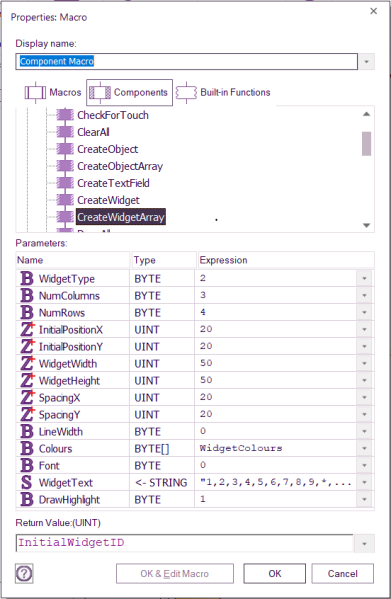This screenshot has height=599, width=391.
Task: Click the byte icon beside DrawHighlight
Action: (x=27, y=499)
